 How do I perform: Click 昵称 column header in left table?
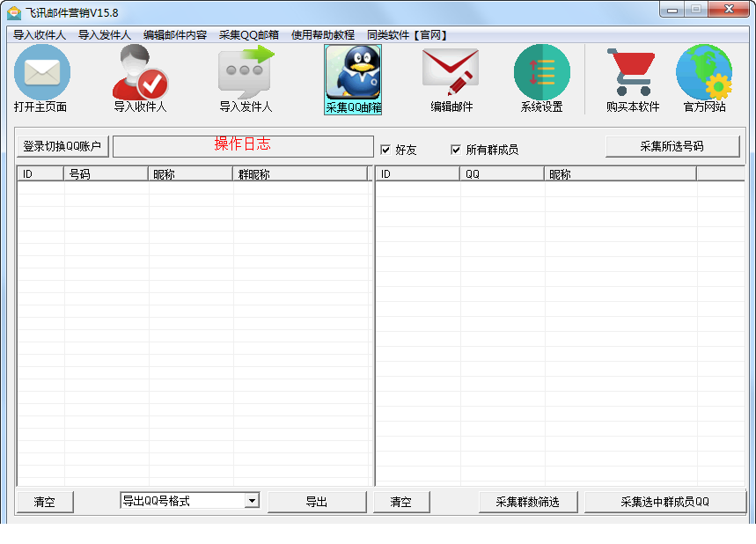190,174
